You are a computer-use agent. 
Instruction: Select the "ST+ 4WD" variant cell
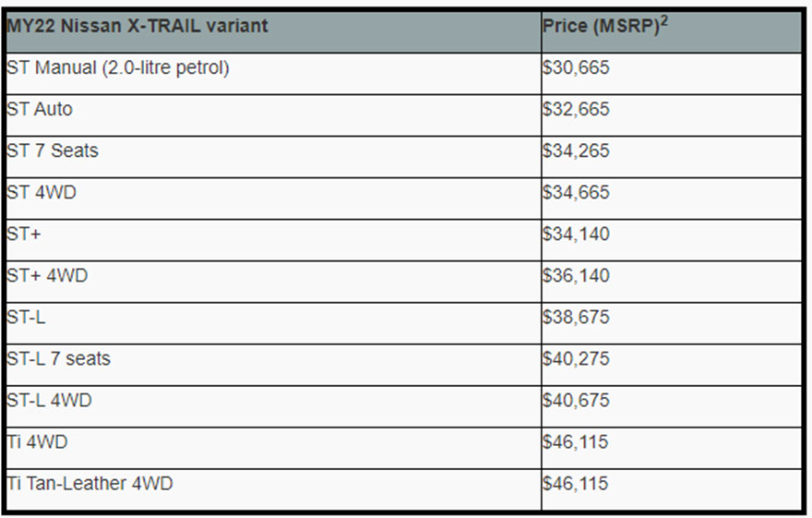click(47, 276)
